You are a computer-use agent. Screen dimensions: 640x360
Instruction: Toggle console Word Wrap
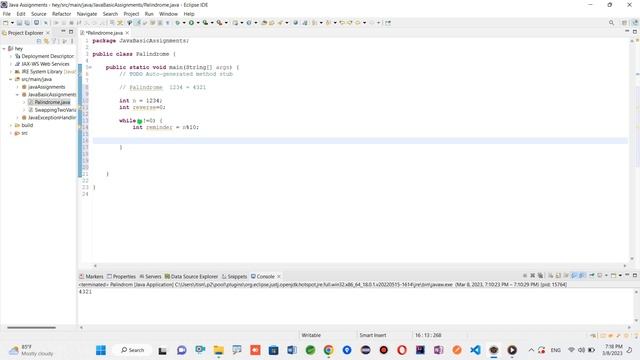[566, 276]
